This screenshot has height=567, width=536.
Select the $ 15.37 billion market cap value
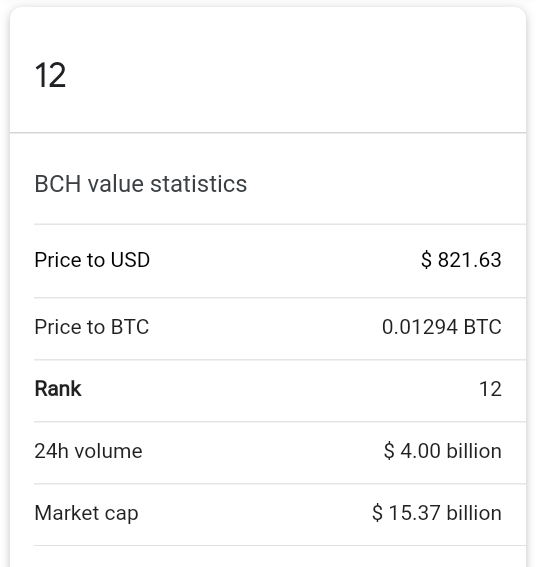coord(437,513)
